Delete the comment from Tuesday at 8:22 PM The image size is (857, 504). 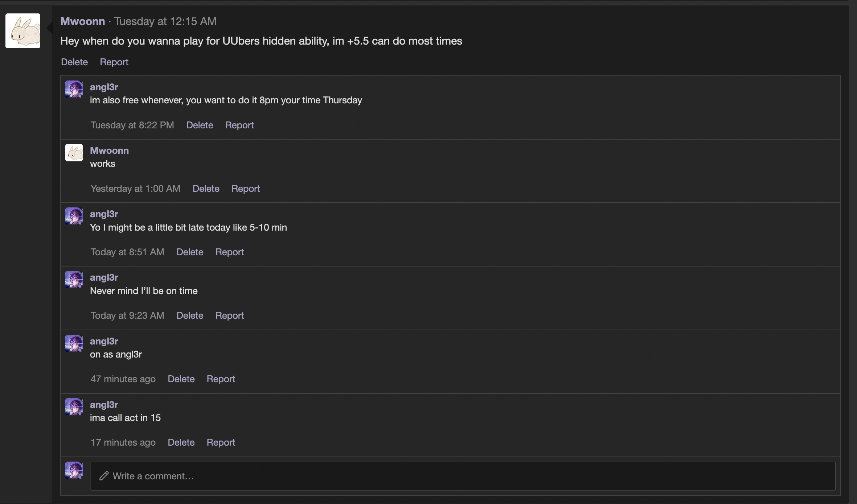click(200, 125)
